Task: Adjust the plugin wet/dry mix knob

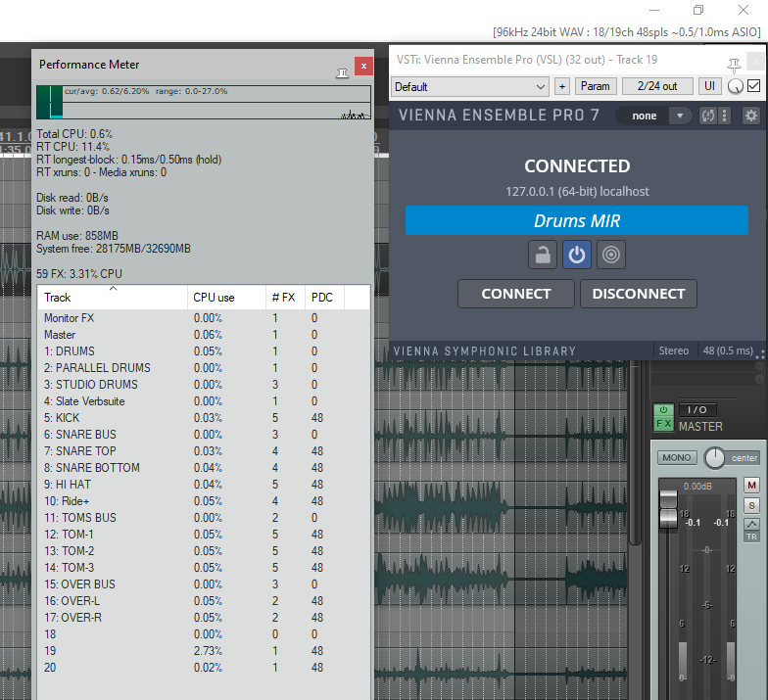Action: (x=735, y=86)
